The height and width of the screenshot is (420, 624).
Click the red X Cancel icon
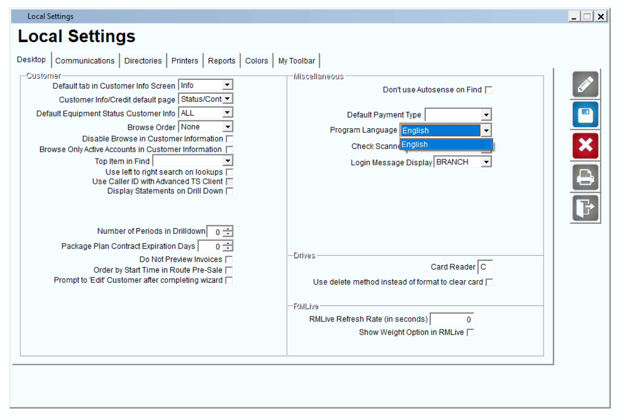[x=585, y=146]
